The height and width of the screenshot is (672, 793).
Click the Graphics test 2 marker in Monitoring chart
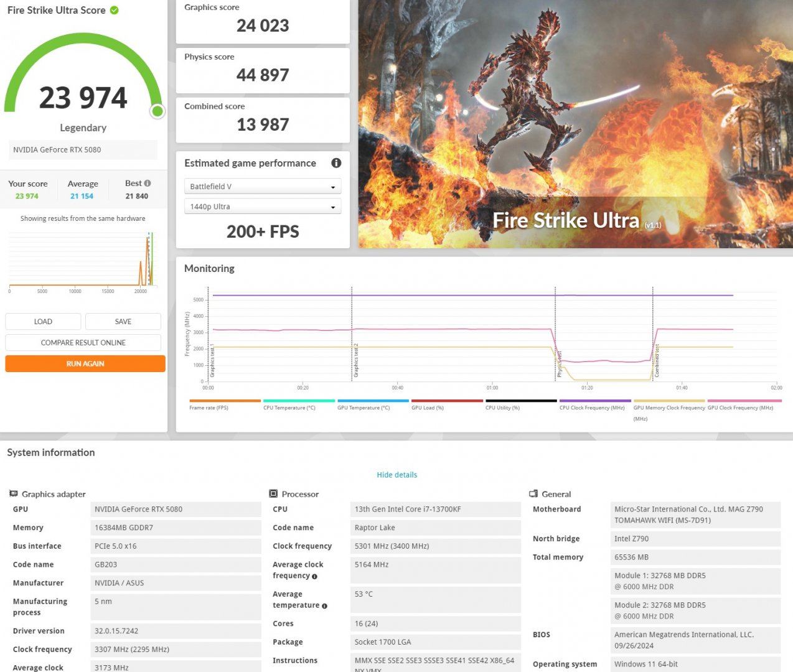[x=356, y=361]
